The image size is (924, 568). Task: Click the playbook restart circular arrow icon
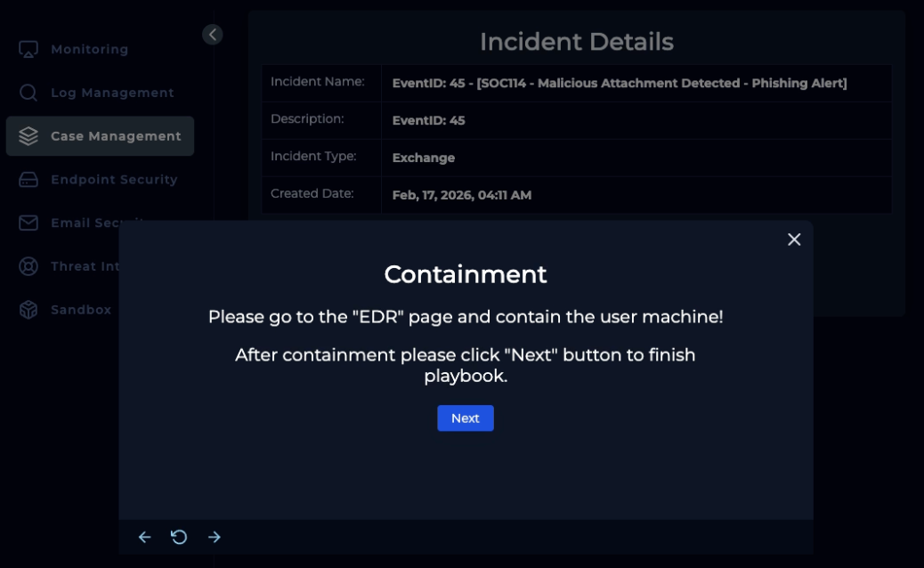pos(179,537)
